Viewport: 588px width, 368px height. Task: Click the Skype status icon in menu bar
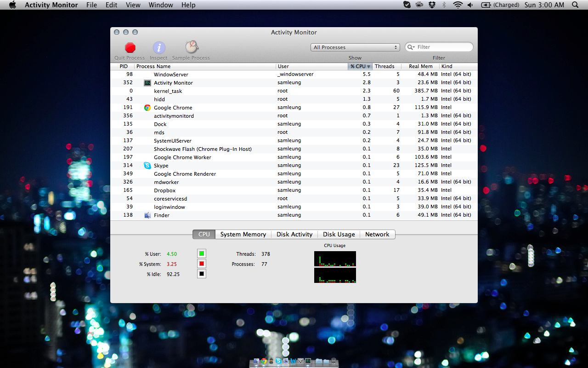(x=407, y=5)
